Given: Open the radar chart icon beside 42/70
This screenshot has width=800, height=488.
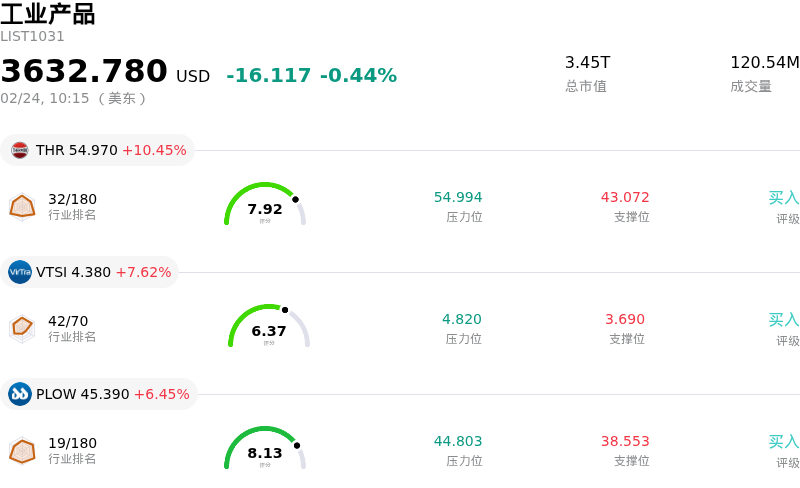Looking at the screenshot, I should point(22,328).
